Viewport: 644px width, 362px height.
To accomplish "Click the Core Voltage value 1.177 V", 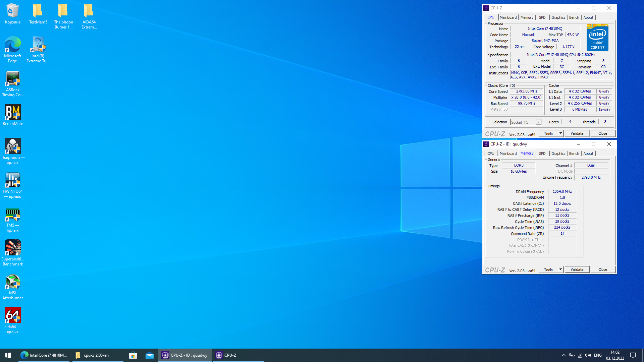I will point(569,47).
